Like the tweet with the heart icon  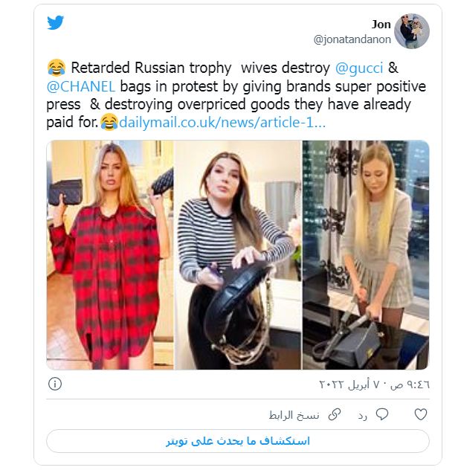(421, 414)
